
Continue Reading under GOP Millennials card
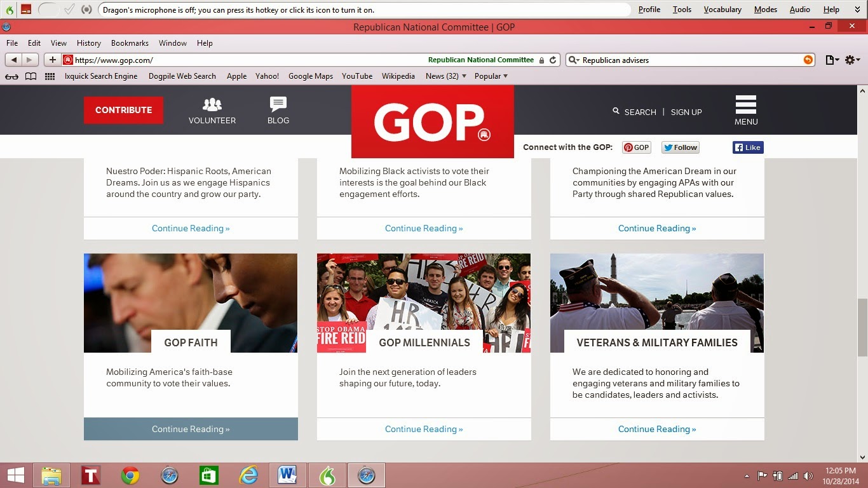(x=424, y=429)
